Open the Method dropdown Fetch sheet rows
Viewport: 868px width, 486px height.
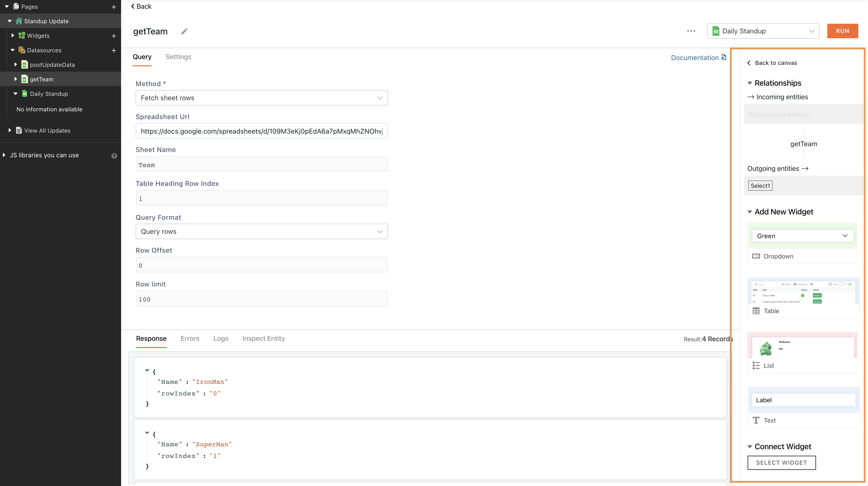click(x=262, y=98)
